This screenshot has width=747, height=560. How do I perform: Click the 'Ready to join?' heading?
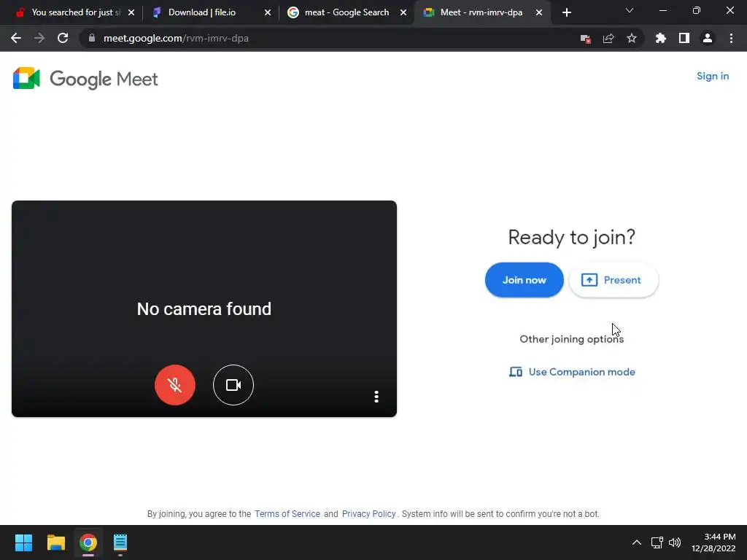(x=572, y=237)
